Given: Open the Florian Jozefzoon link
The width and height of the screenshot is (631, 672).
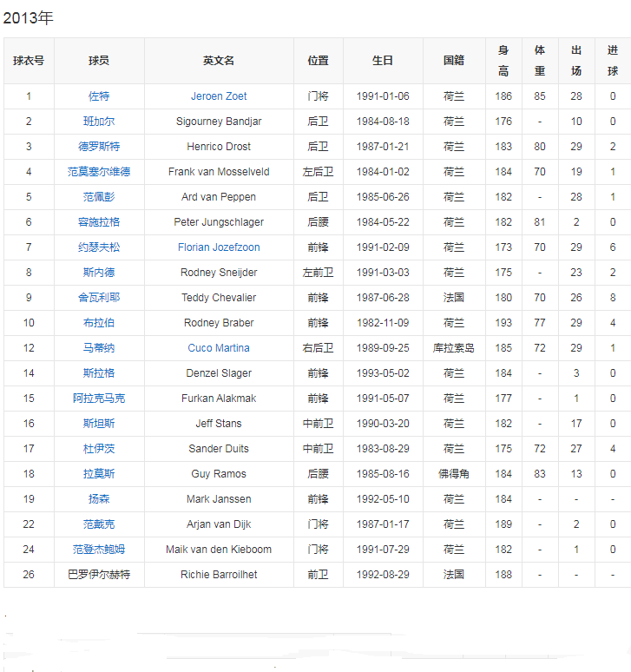Looking at the screenshot, I should [219, 247].
